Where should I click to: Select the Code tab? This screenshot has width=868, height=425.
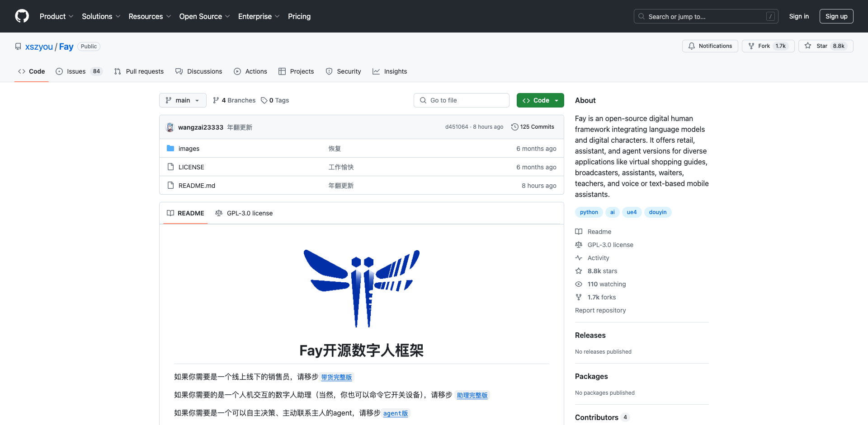coord(31,71)
